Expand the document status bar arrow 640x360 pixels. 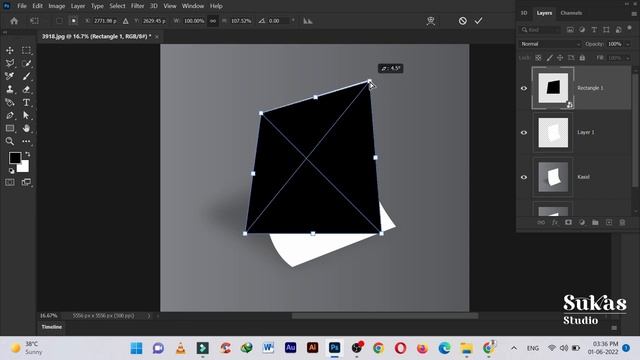coord(149,316)
